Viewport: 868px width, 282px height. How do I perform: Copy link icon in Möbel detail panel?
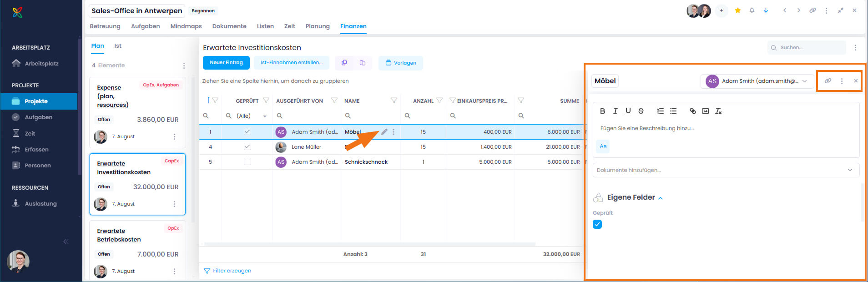828,81
